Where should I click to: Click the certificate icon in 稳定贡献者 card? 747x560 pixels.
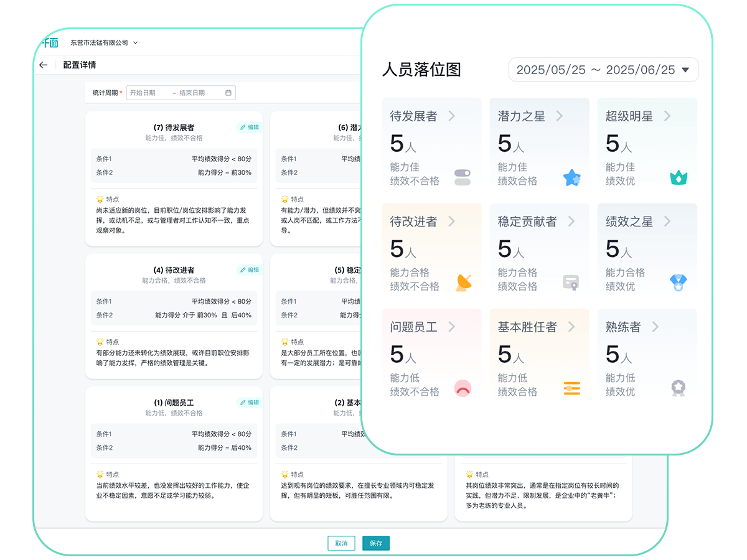(571, 282)
